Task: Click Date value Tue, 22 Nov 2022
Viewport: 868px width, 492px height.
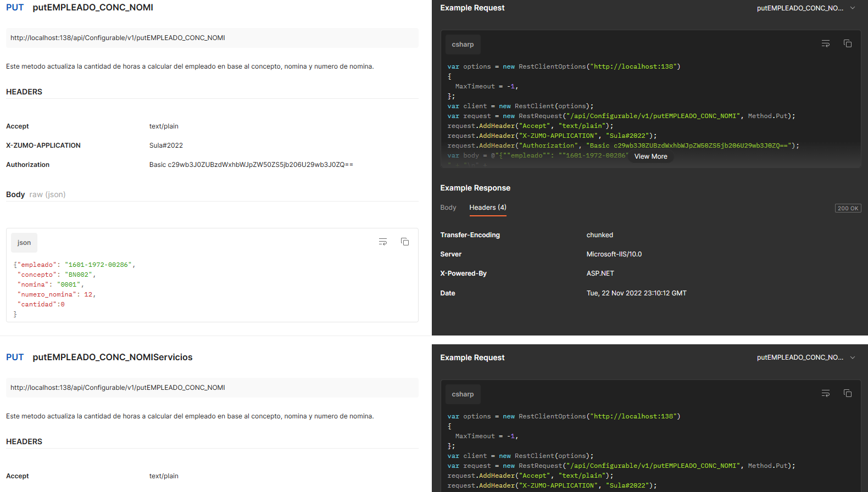Action: click(637, 293)
